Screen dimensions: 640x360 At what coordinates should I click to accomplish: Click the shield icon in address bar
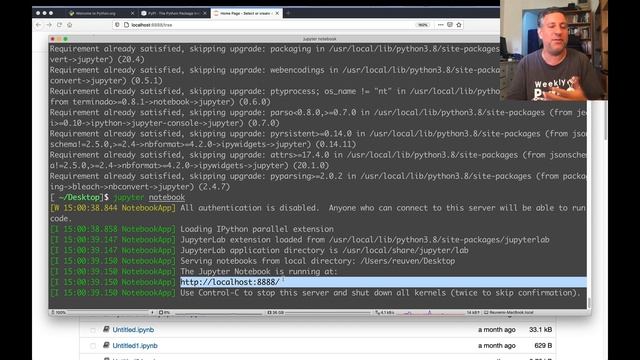tap(118, 25)
